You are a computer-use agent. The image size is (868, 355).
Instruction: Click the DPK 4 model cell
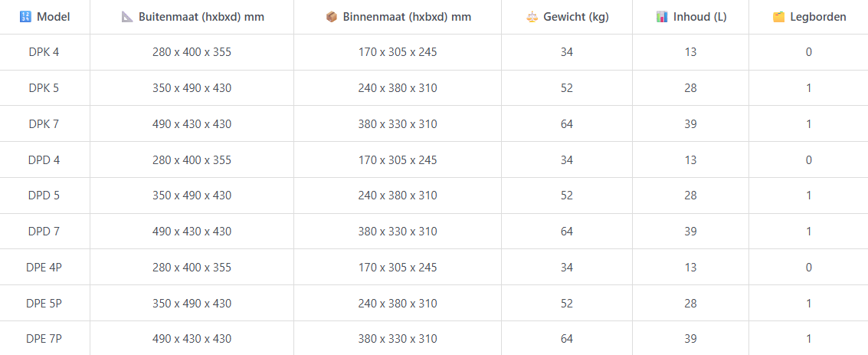(44, 52)
